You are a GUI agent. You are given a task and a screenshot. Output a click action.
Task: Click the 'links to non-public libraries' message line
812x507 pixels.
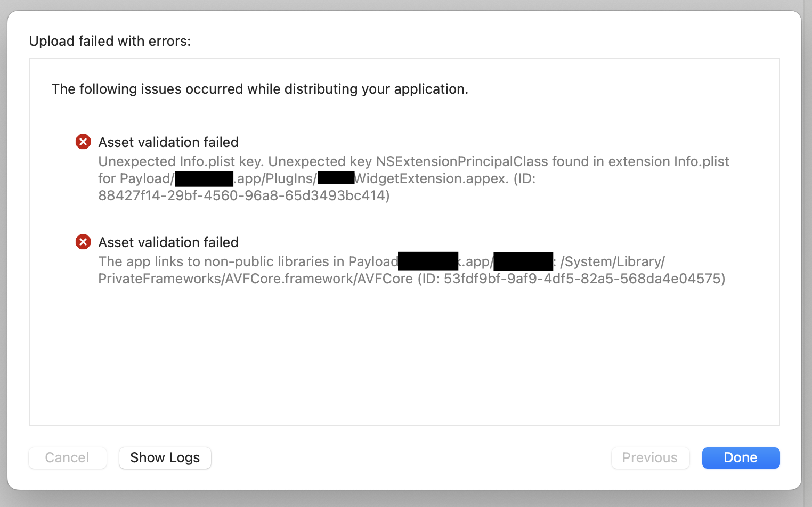381,261
